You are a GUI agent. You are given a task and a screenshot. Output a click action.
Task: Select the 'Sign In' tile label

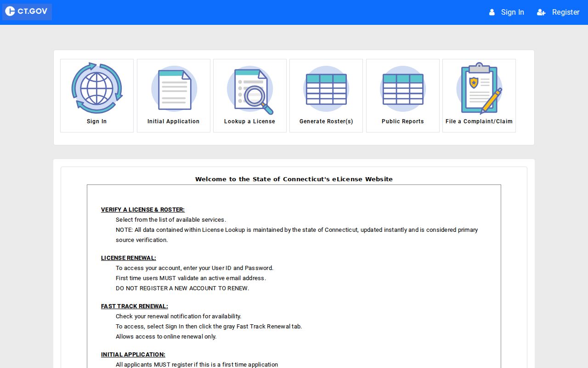(x=97, y=121)
